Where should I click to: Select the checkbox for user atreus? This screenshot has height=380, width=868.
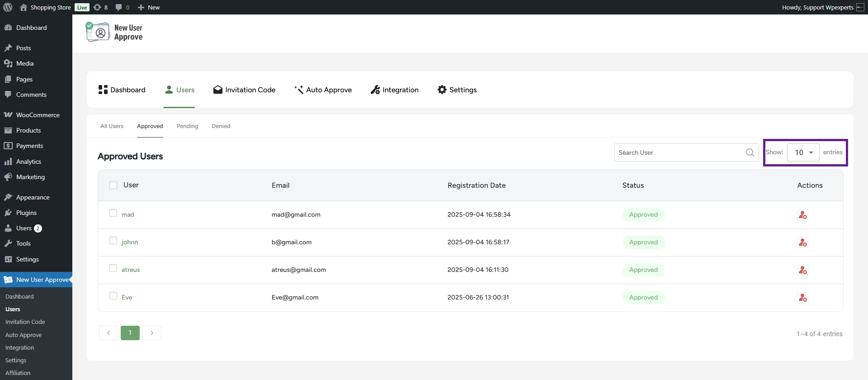tap(113, 268)
